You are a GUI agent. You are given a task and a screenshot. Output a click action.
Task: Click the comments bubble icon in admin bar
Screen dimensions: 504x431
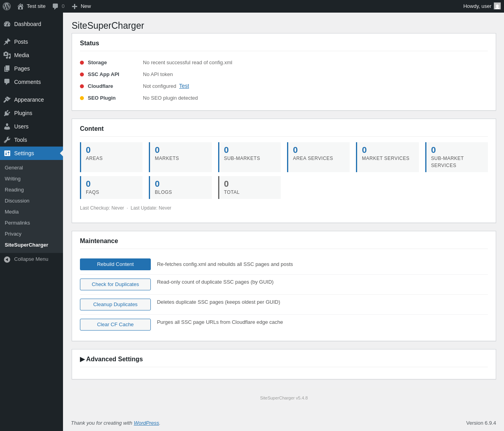click(56, 6)
